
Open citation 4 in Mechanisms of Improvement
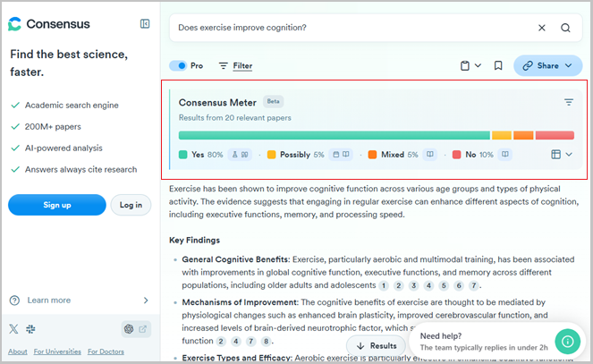pos(236,342)
